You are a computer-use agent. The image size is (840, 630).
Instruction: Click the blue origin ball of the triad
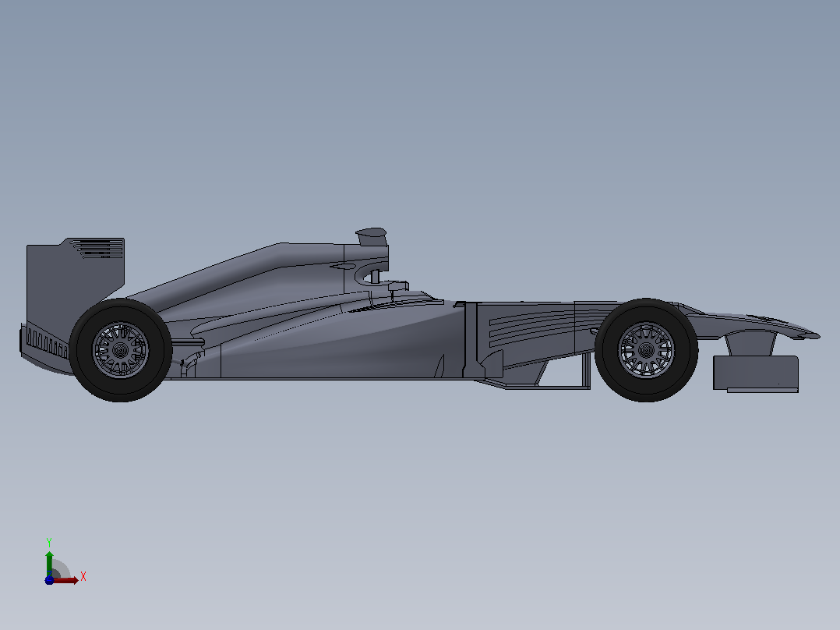pyautogui.click(x=49, y=580)
